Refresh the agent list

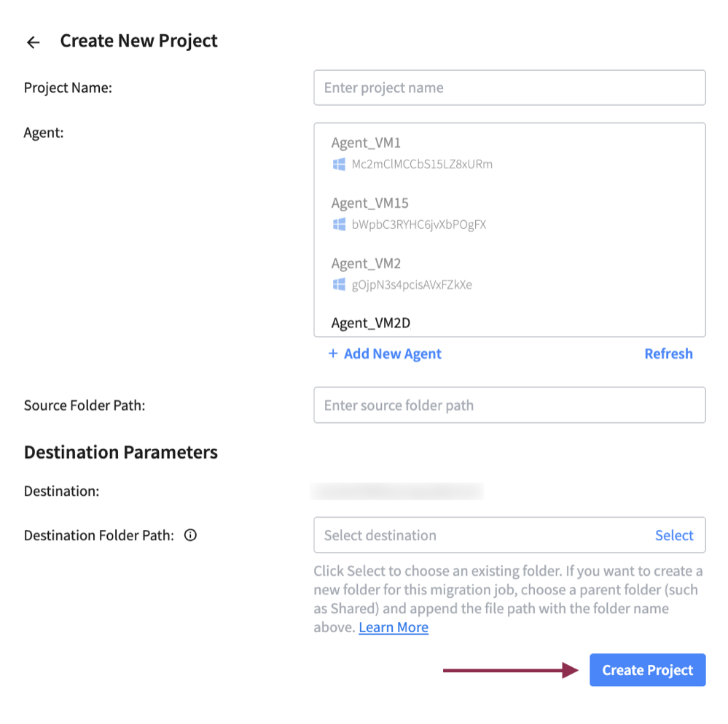point(668,354)
